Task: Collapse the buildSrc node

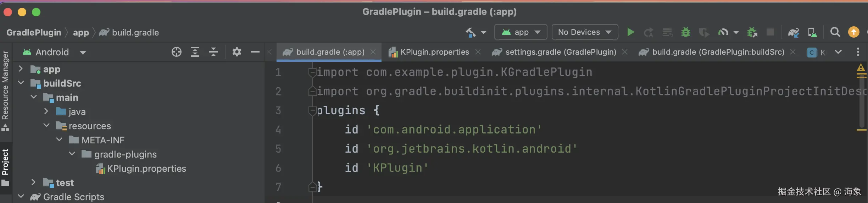Action: point(21,83)
